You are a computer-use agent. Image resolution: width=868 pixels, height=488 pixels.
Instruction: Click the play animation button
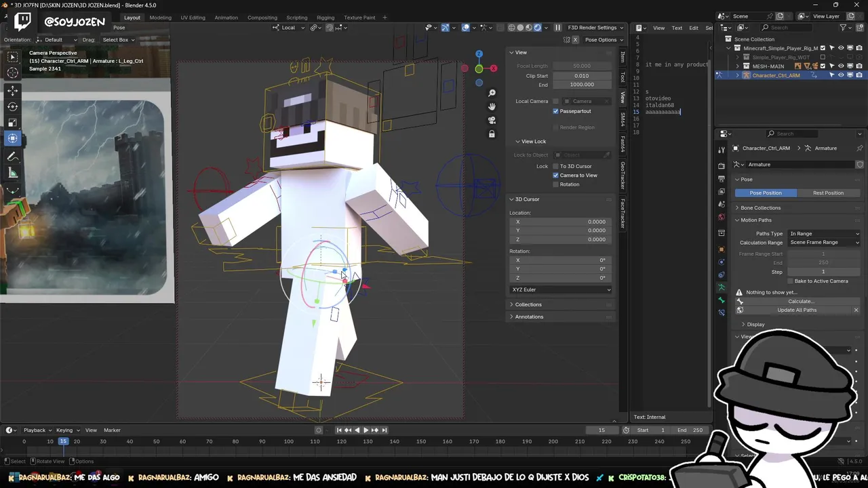[x=366, y=430]
